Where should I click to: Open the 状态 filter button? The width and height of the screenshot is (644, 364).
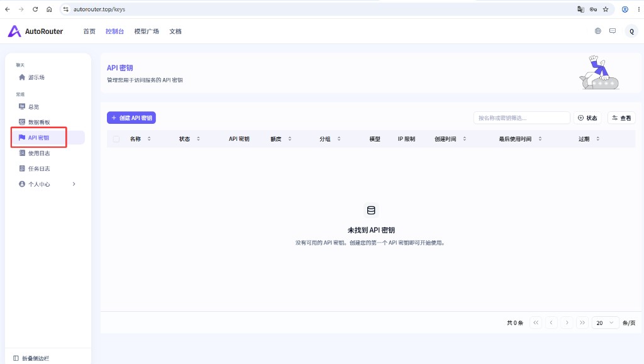[587, 118]
